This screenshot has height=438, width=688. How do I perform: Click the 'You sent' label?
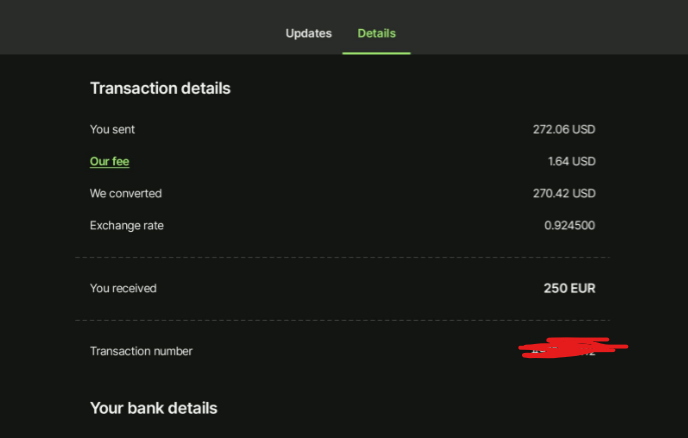click(112, 129)
